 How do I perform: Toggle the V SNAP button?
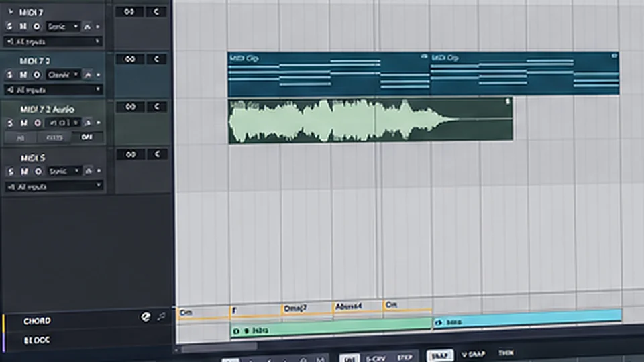point(474,354)
